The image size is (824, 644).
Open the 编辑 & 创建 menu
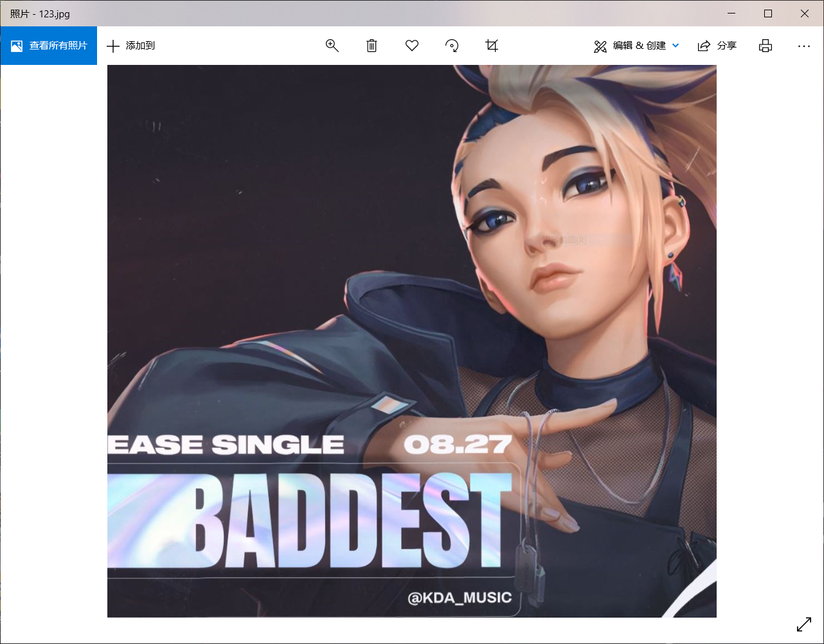(636, 46)
